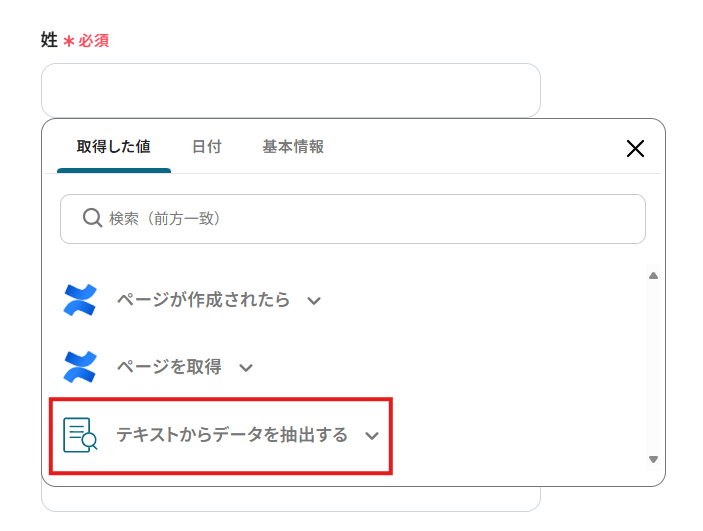The image size is (703, 531).
Task: Expand the テキストからデータを抽出する chevron
Action: click(x=373, y=436)
